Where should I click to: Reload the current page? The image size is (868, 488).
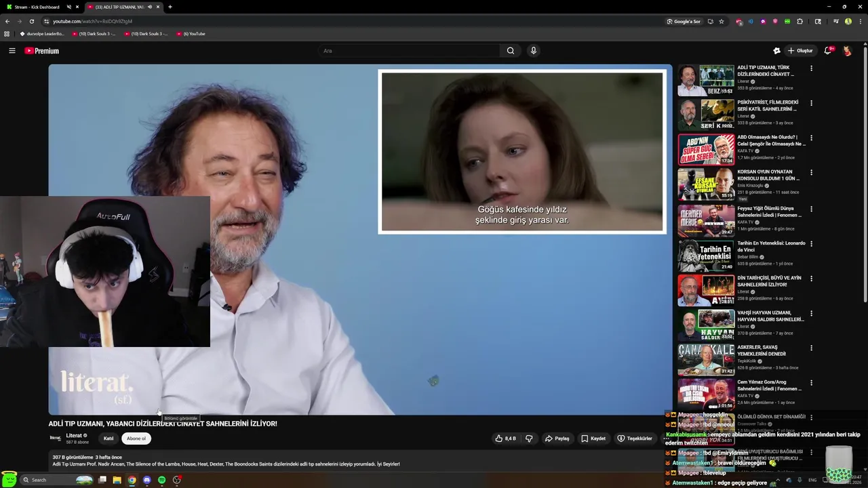tap(32, 22)
